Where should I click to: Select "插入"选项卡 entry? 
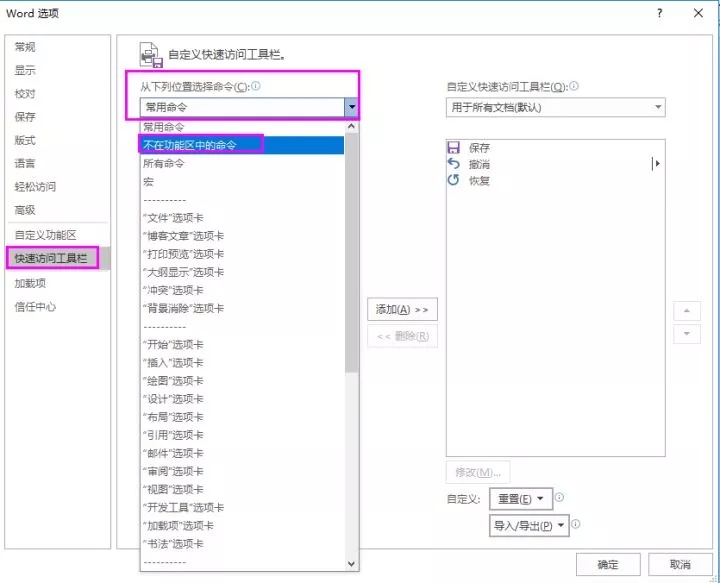coord(242,363)
